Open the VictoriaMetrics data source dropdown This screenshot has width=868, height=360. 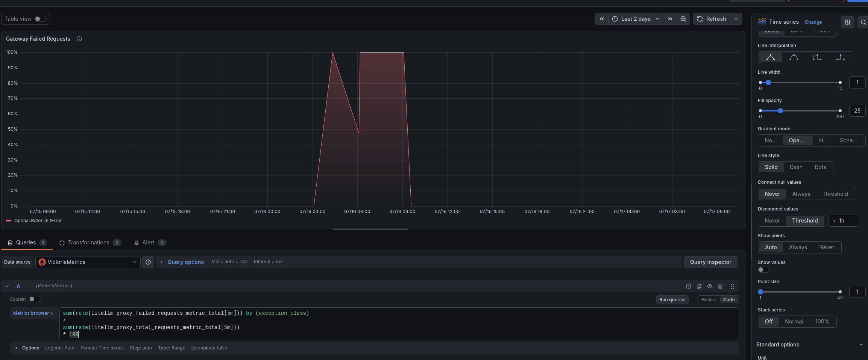pos(88,262)
